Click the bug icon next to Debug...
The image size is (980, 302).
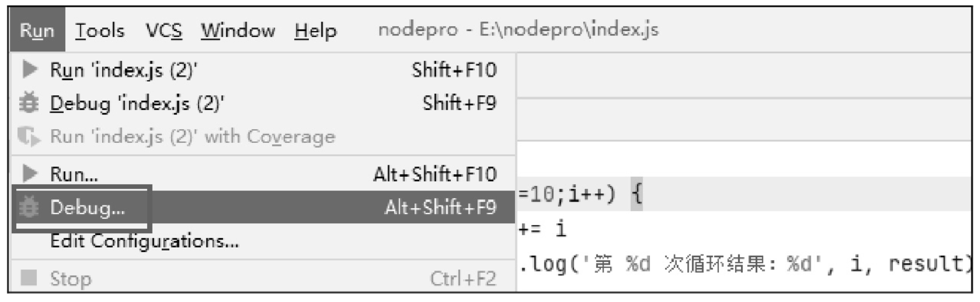pyautogui.click(x=28, y=207)
